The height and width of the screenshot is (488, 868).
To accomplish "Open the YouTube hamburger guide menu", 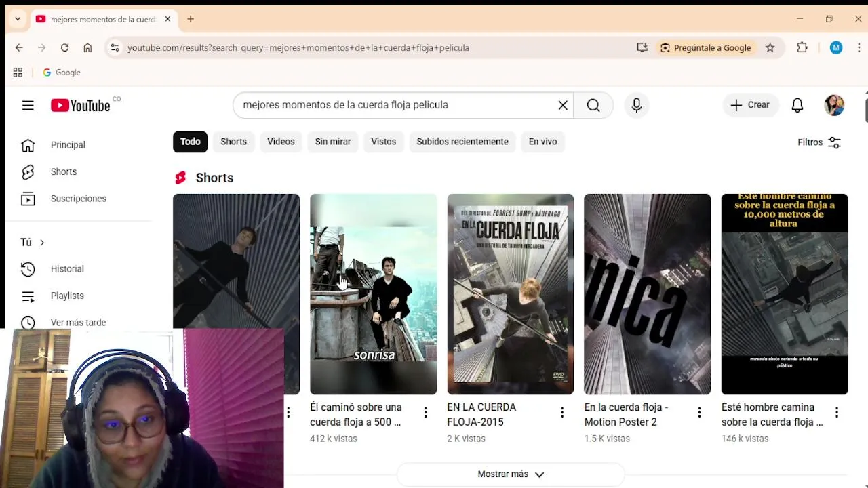I will [x=28, y=105].
